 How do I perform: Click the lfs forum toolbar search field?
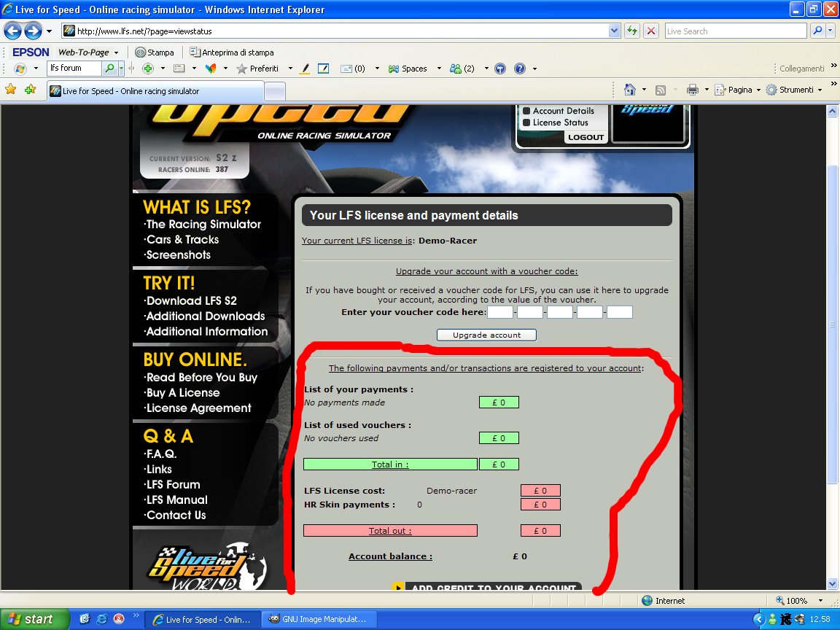pos(74,68)
